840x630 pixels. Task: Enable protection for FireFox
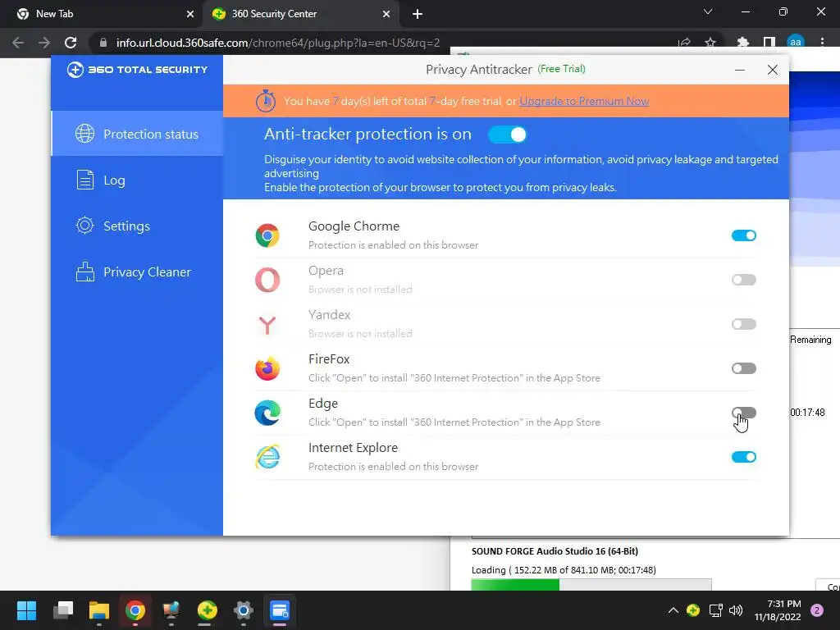[x=743, y=368]
